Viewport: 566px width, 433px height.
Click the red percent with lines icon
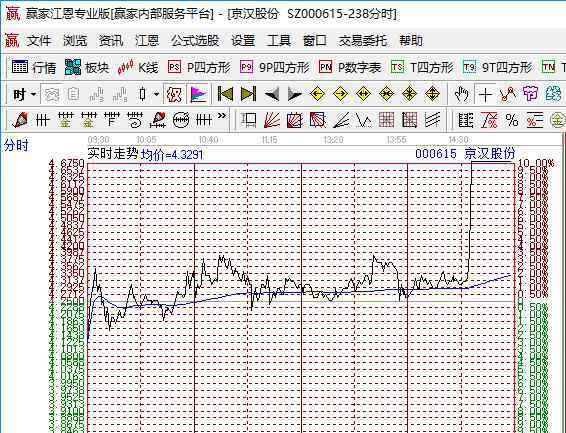535,120
